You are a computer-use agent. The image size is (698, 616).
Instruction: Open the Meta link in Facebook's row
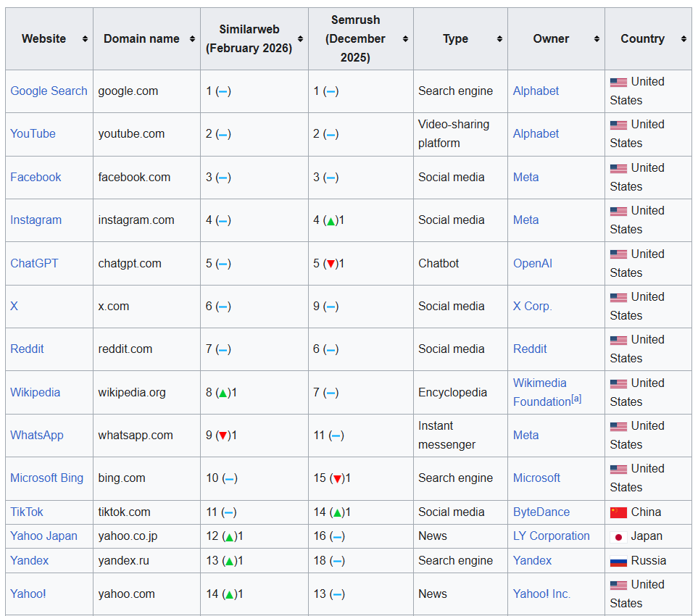click(525, 177)
